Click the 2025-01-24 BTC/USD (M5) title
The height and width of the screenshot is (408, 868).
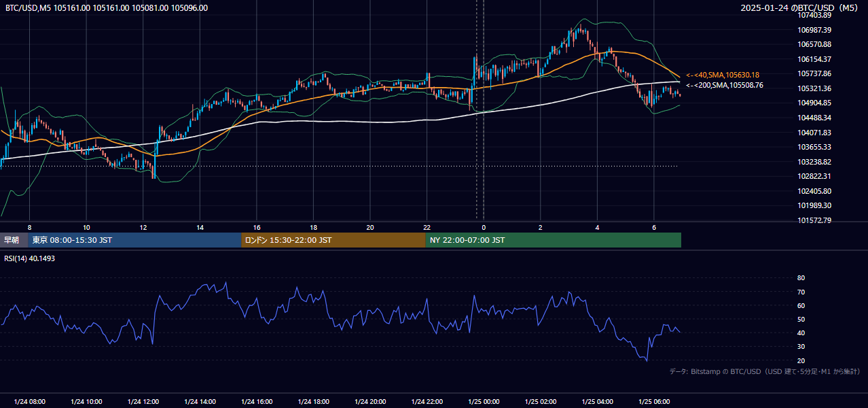pyautogui.click(x=800, y=8)
